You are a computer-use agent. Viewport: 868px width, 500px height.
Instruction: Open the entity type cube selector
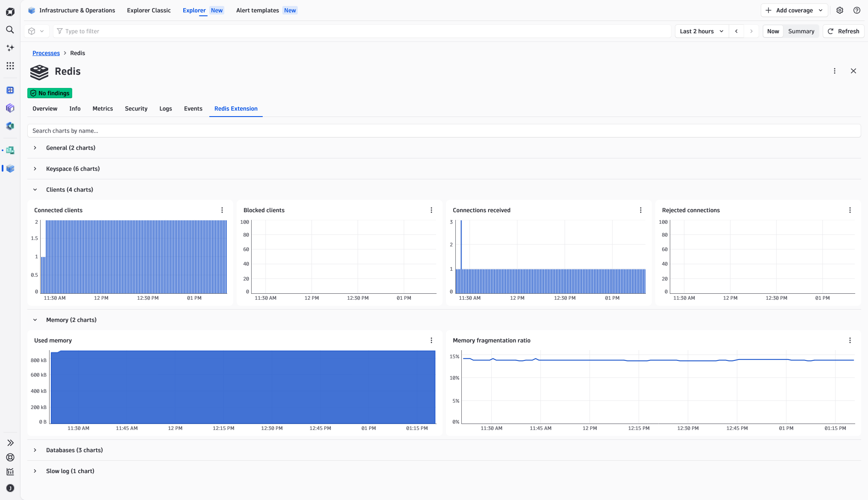[x=36, y=31]
